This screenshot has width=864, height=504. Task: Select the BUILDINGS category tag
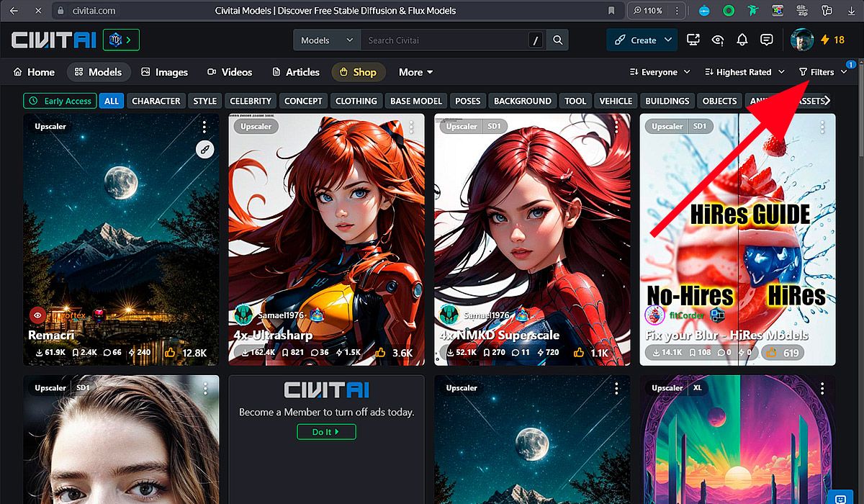pyautogui.click(x=667, y=101)
